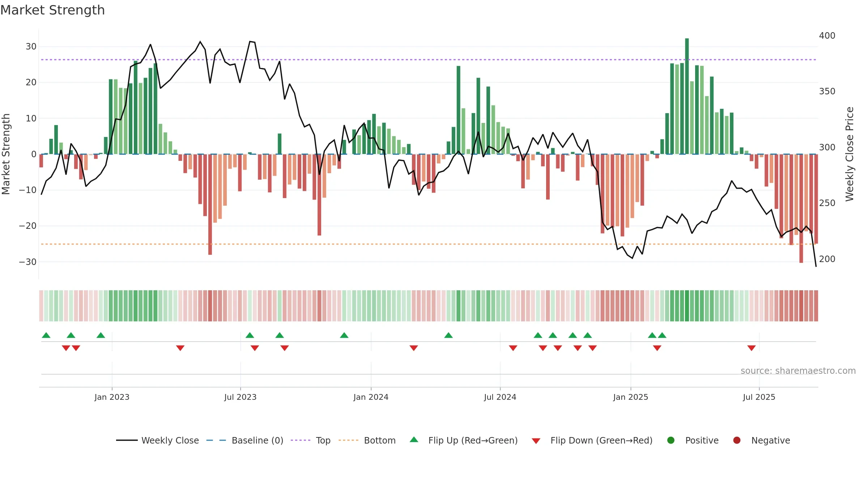Click the 250 tick on right price axis

827,203
